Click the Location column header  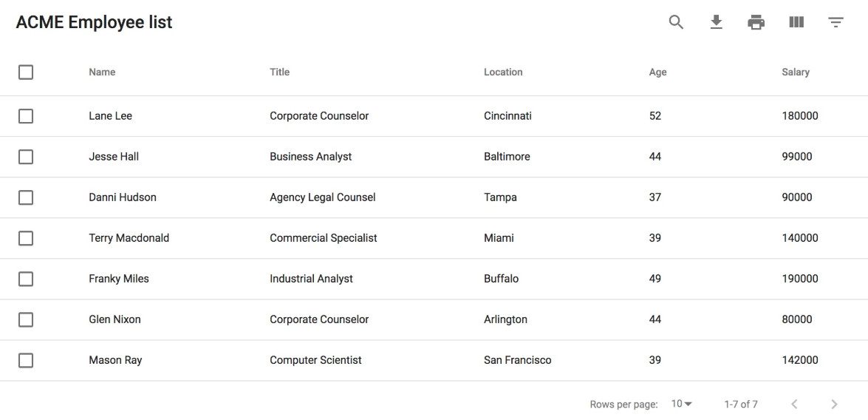[503, 72]
